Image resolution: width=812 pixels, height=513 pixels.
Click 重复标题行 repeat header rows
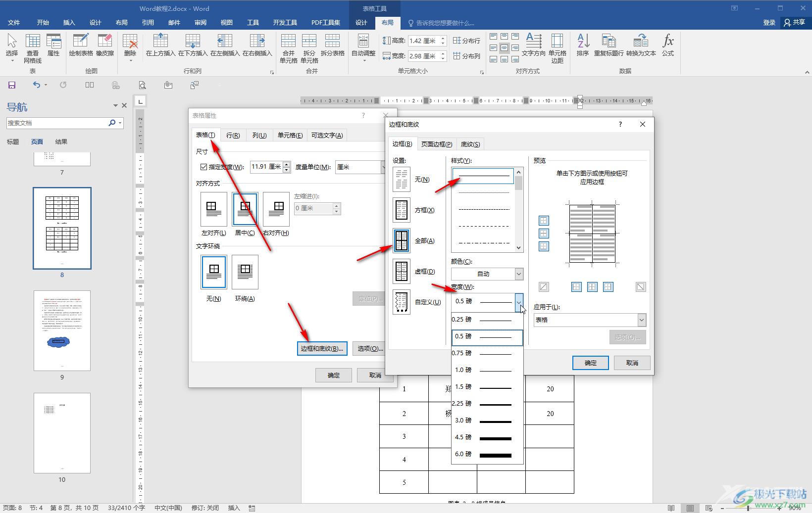(x=609, y=46)
